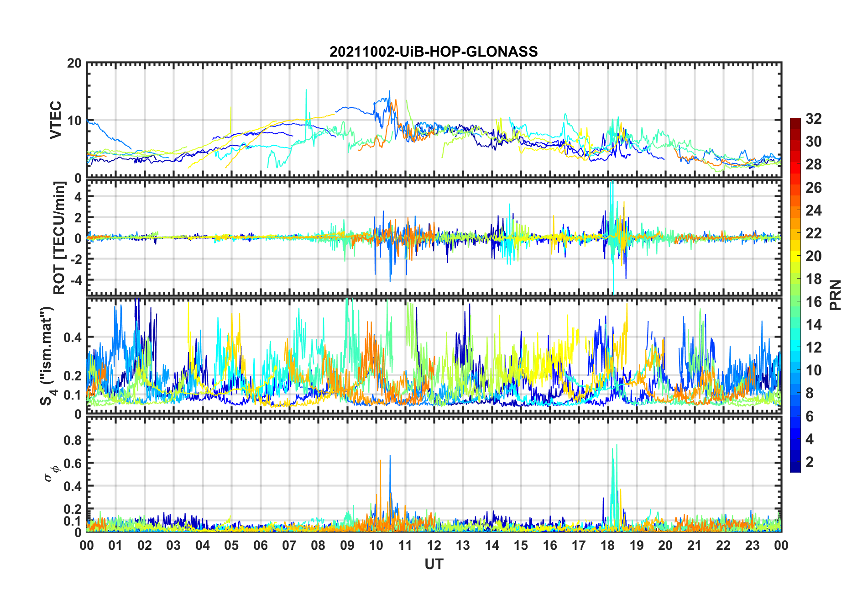Image resolution: width=868 pixels, height=590 pixels.
Task: Click x-axis tick label 09
Action: tap(347, 545)
